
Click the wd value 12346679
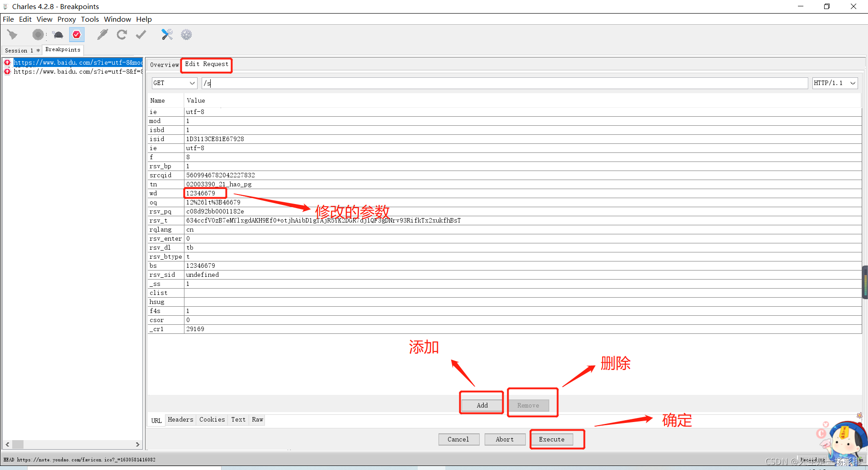(x=201, y=193)
